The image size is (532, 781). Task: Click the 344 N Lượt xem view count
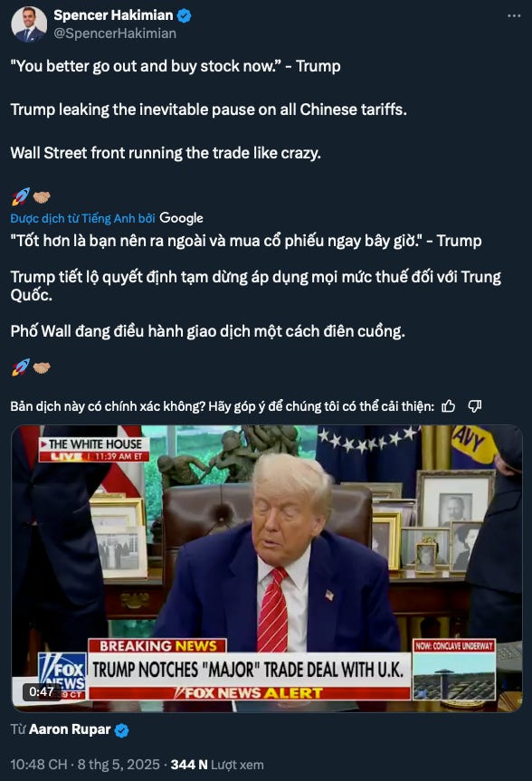217,765
